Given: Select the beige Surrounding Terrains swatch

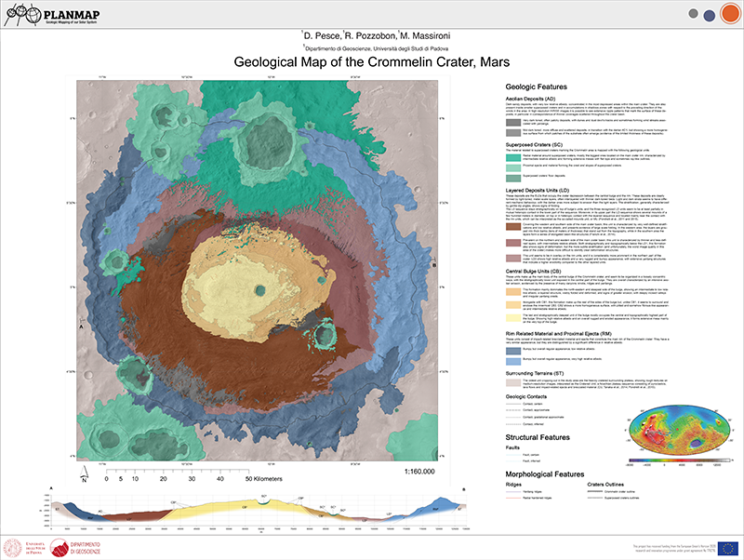Looking at the screenshot, I should click(x=513, y=383).
